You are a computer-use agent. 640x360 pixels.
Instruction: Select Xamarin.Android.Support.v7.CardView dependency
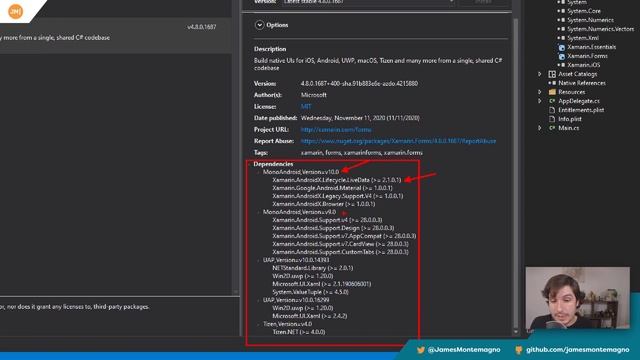pos(340,244)
